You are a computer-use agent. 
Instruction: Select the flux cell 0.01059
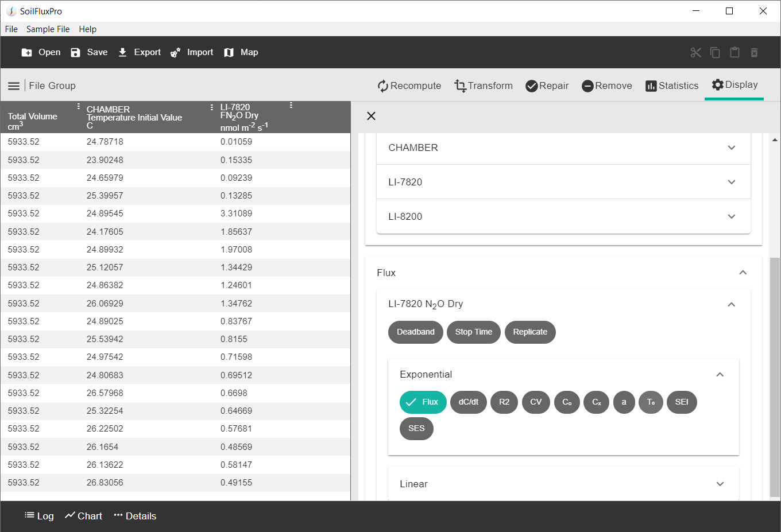(236, 142)
